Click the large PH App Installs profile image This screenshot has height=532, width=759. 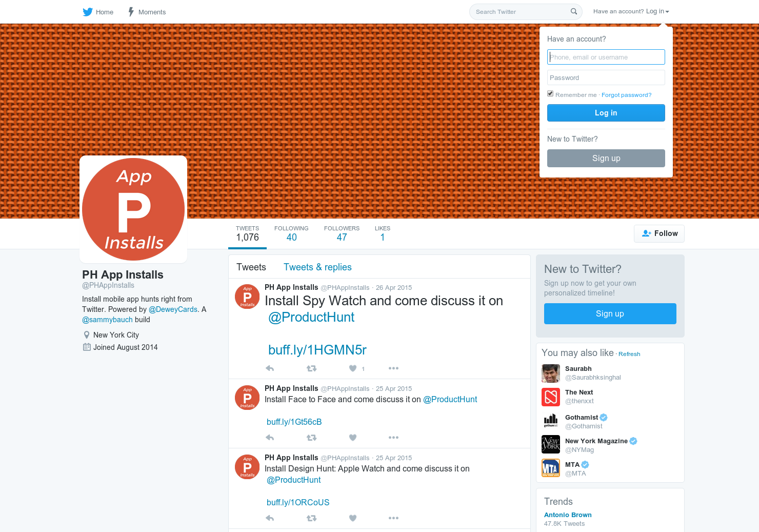click(x=133, y=209)
